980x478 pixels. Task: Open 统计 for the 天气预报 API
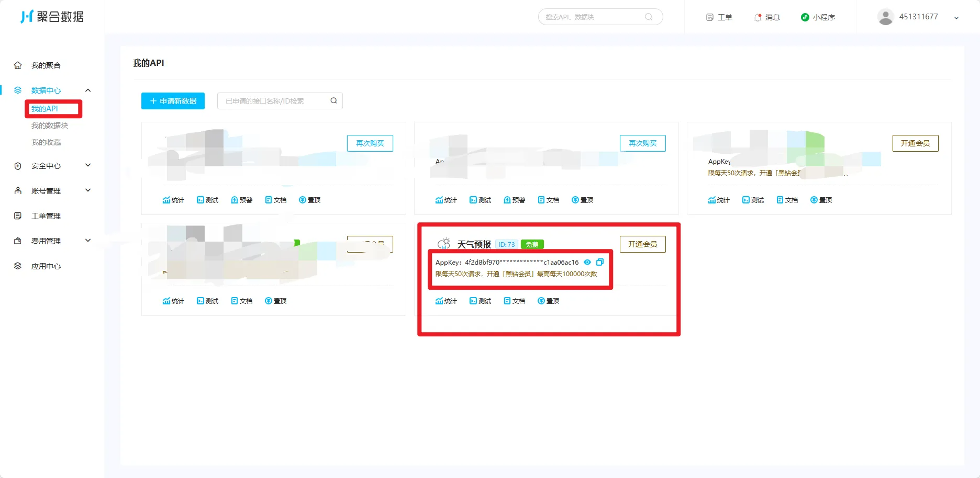click(446, 301)
